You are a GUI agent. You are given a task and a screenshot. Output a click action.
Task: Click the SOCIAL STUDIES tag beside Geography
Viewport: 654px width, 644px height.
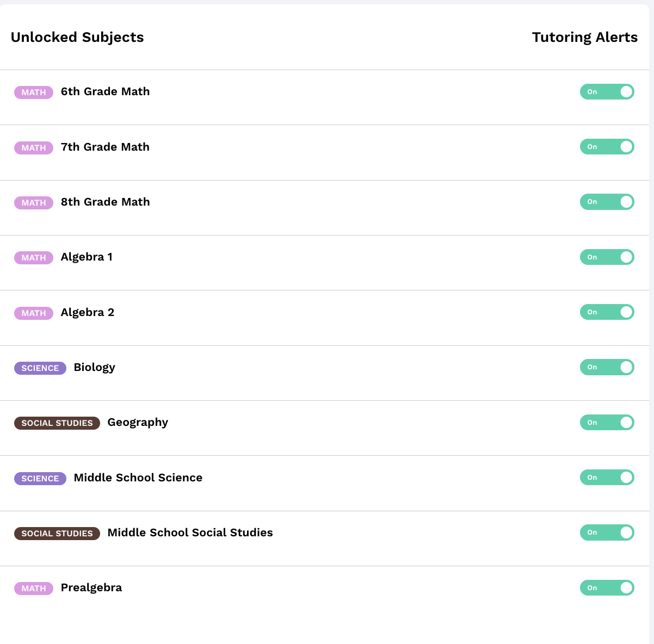(57, 423)
